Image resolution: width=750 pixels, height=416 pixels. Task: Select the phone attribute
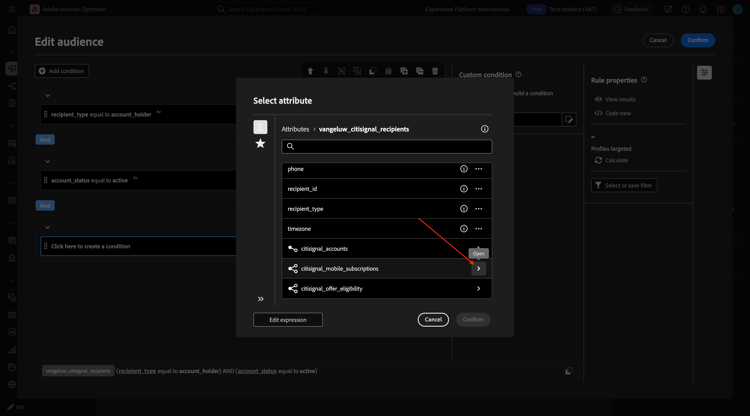(386, 169)
